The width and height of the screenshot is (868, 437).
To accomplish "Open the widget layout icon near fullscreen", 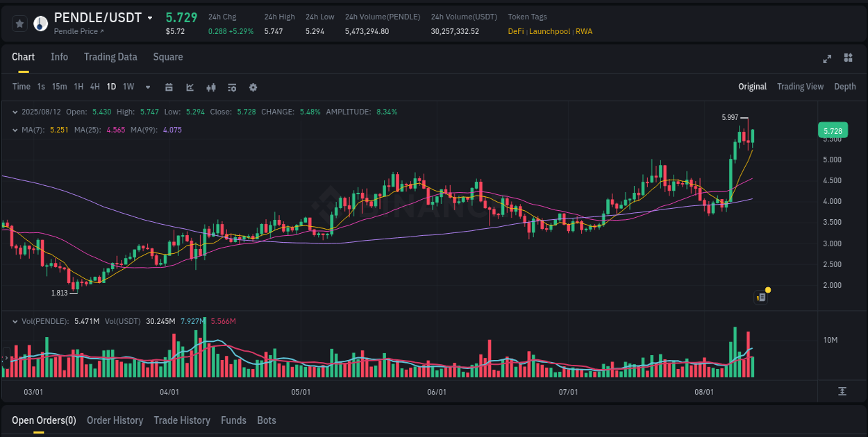I will pos(848,59).
